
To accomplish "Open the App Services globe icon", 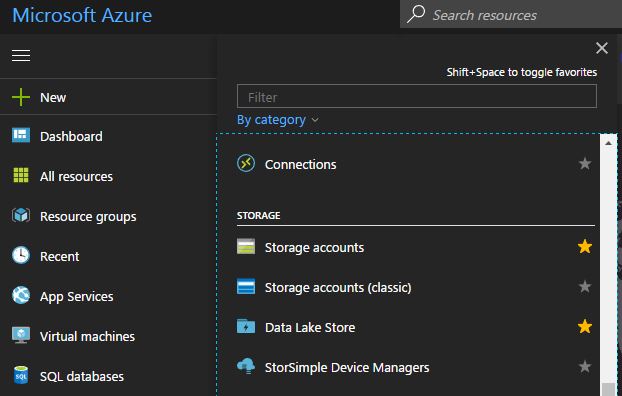I will (21, 295).
